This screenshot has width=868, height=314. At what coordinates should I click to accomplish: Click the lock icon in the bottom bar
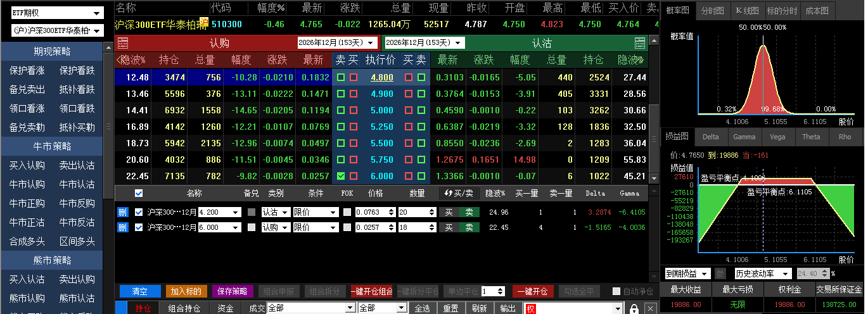click(634, 308)
